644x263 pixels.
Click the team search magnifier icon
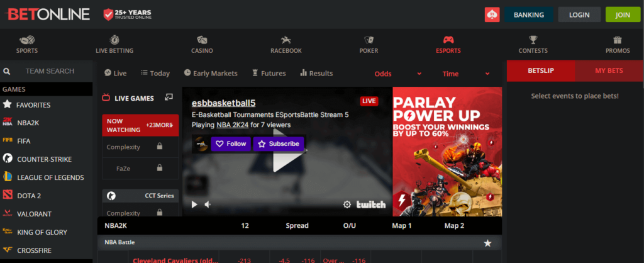pos(6,71)
